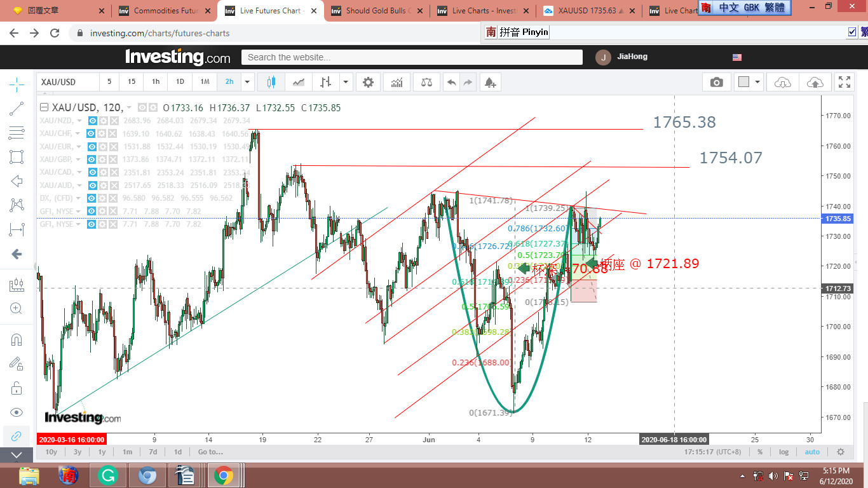Click the blue link drawings sync icon
Viewport: 868px width, 488px height.
17,436
